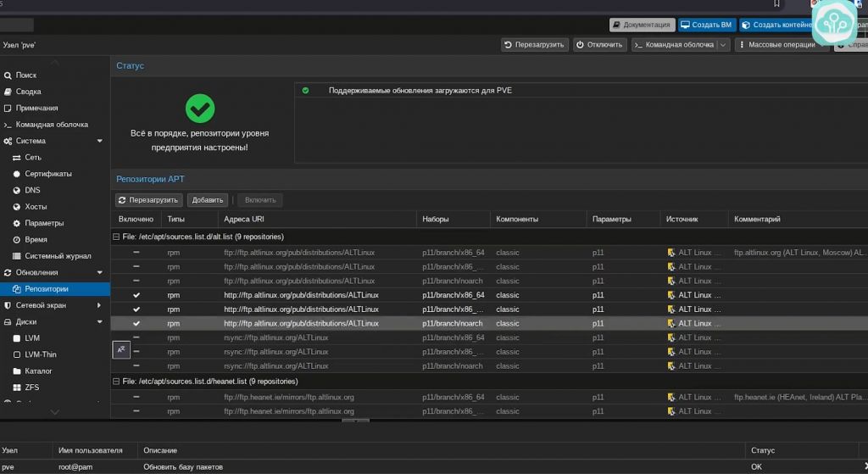This screenshot has height=474, width=868.
Task: Collapse the Диски section
Action: coord(100,322)
